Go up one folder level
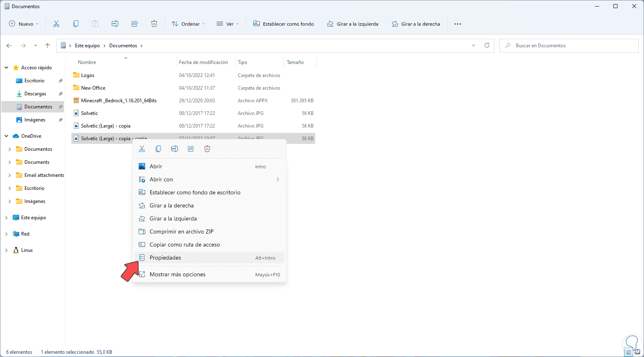The height and width of the screenshot is (357, 644). tap(48, 46)
